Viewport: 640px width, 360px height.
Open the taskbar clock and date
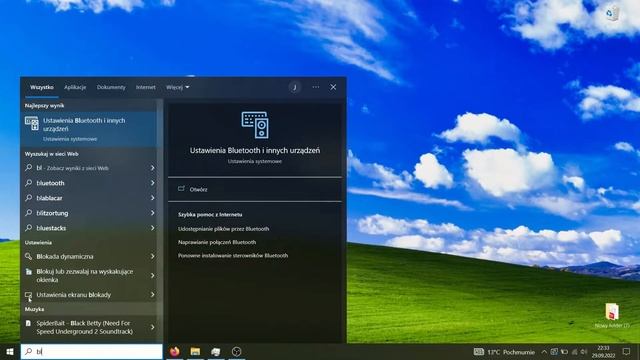point(604,351)
